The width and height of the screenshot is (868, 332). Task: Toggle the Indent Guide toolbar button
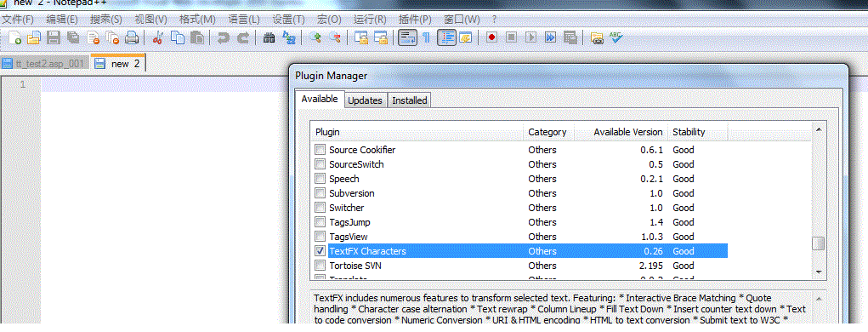coord(446,37)
